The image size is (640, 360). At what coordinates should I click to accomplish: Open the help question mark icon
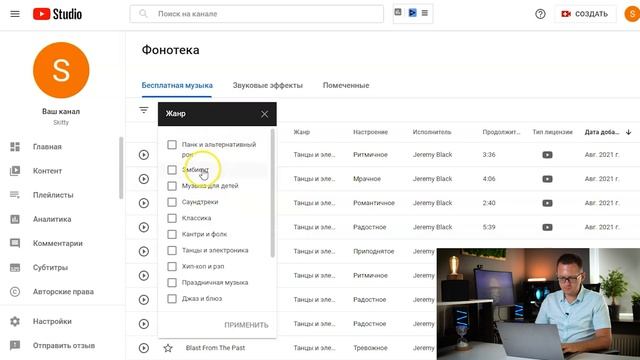click(540, 14)
